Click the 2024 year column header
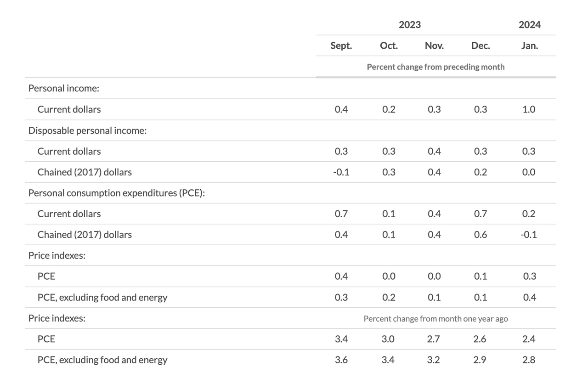The image size is (588, 384). pyautogui.click(x=529, y=25)
